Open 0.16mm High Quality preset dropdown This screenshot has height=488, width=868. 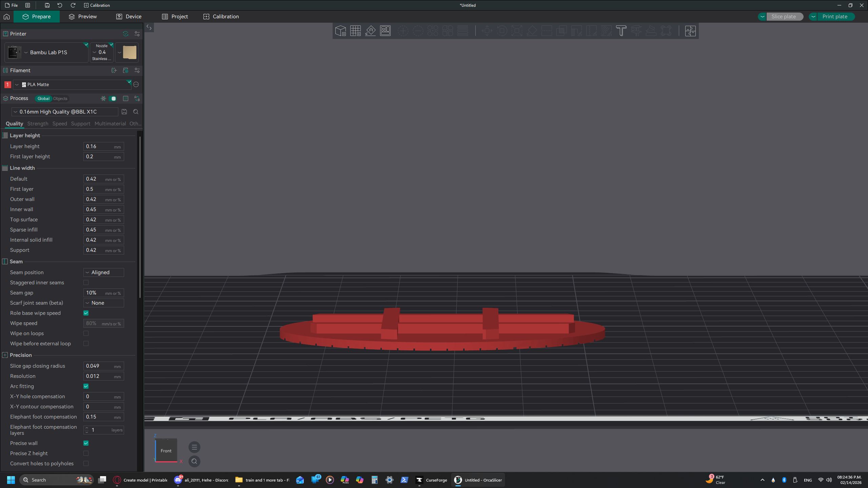tap(65, 112)
